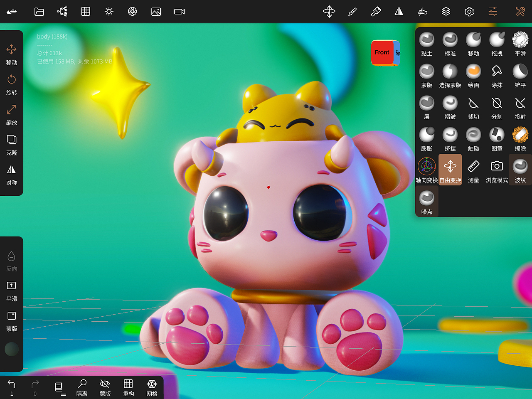Open the background image menu
Screen dimensions: 532x399
[x=156, y=12]
